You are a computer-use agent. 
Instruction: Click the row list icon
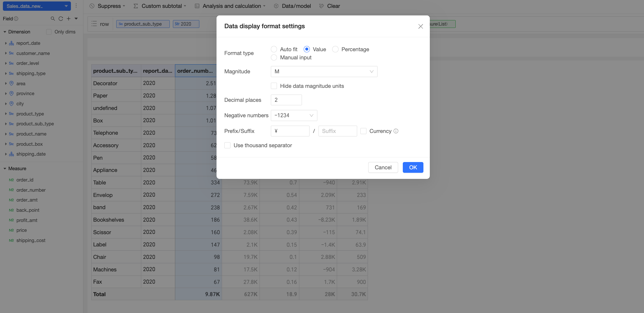tap(94, 24)
